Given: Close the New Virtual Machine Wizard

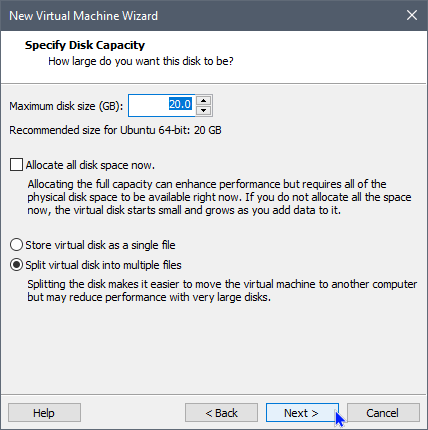Looking at the screenshot, I should click(x=412, y=15).
